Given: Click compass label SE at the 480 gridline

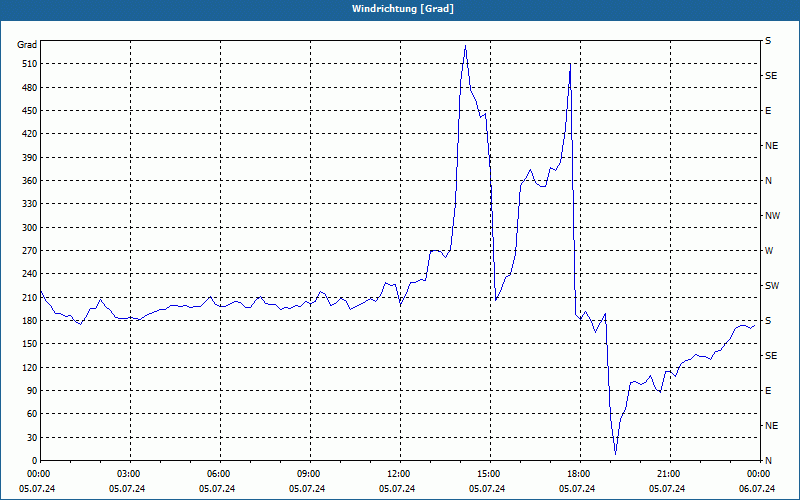Looking at the screenshot, I should [771, 76].
